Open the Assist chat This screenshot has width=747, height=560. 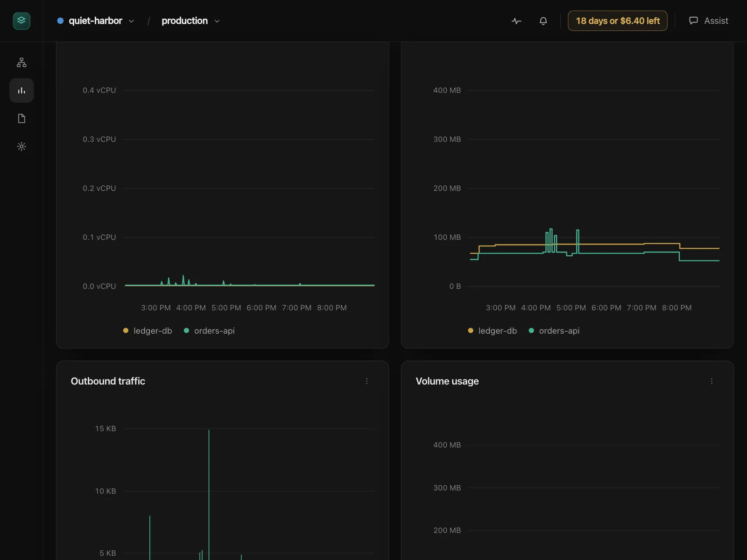[709, 21]
